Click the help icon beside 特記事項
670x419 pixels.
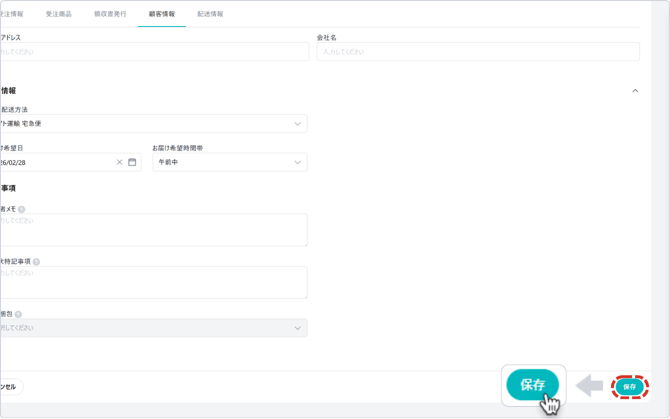pyautogui.click(x=36, y=262)
